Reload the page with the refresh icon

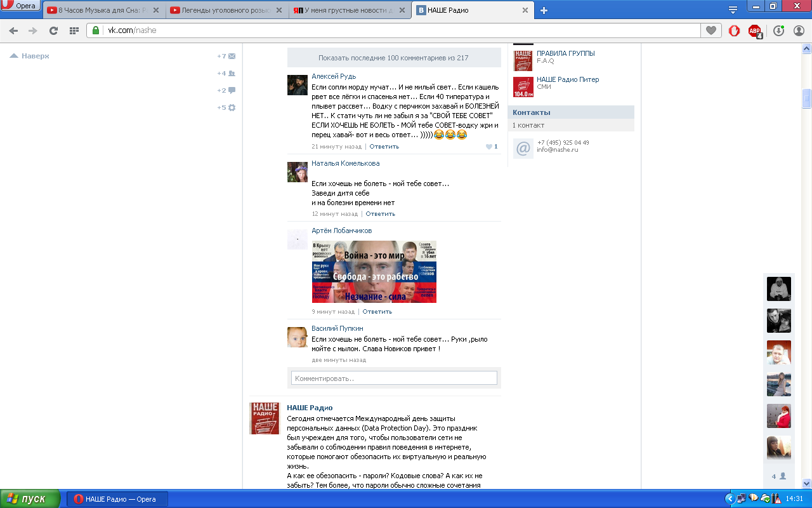[53, 30]
